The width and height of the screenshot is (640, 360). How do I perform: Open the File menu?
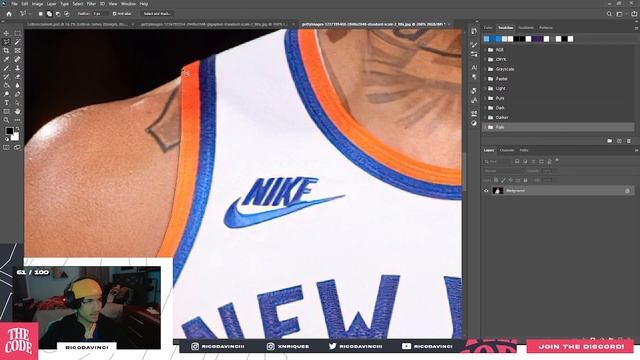(14, 4)
